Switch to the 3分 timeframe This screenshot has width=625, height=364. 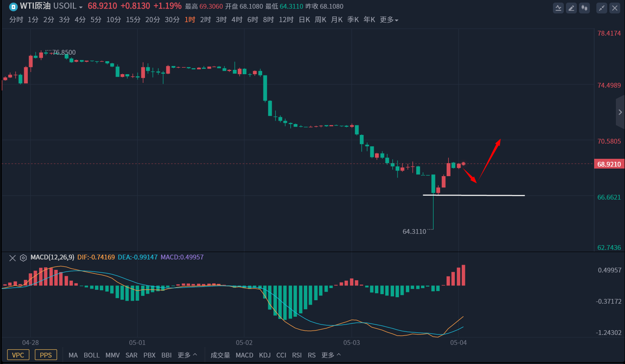(64, 20)
